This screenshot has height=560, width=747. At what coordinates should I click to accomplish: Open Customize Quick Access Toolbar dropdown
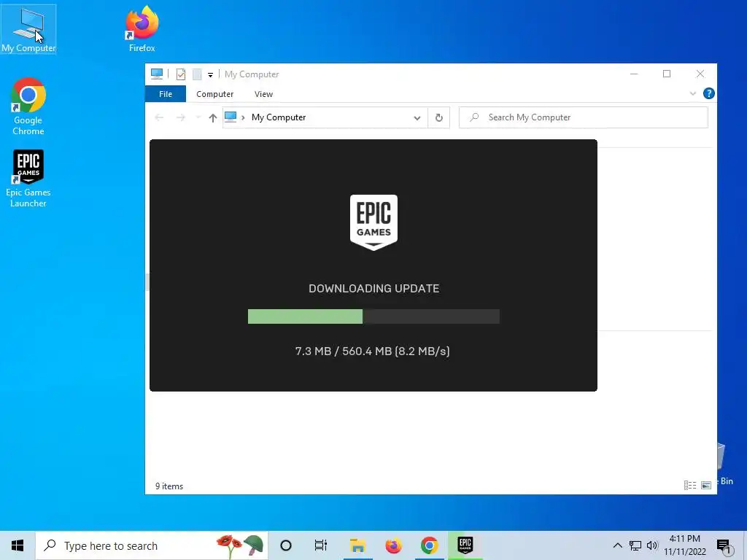pyautogui.click(x=210, y=75)
